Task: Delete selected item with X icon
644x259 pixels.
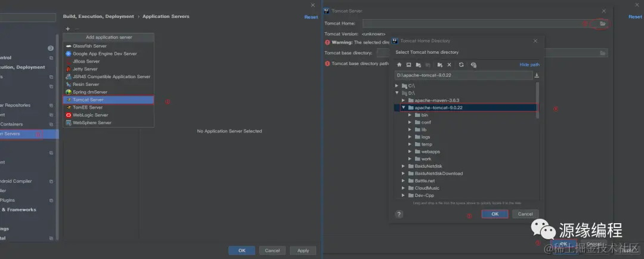Action: point(450,65)
